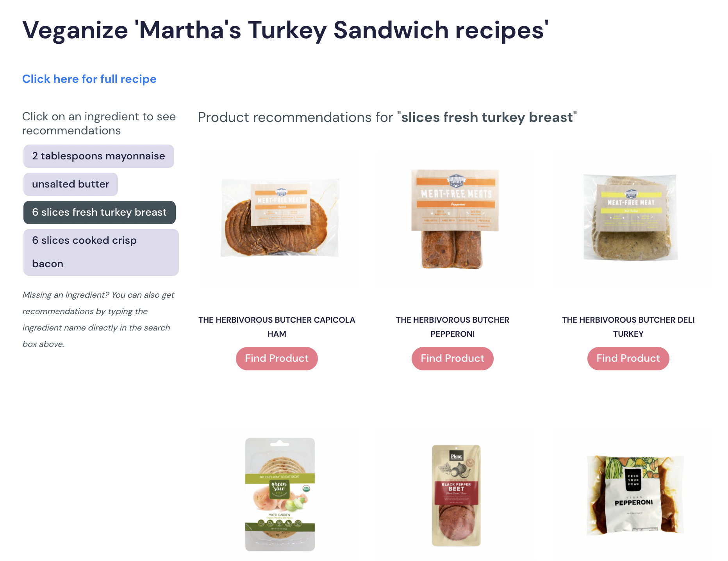Click Find Product for Herbivorous Butcher Pepperoni
Image resolution: width=728 pixels, height=561 pixels.
click(x=452, y=358)
